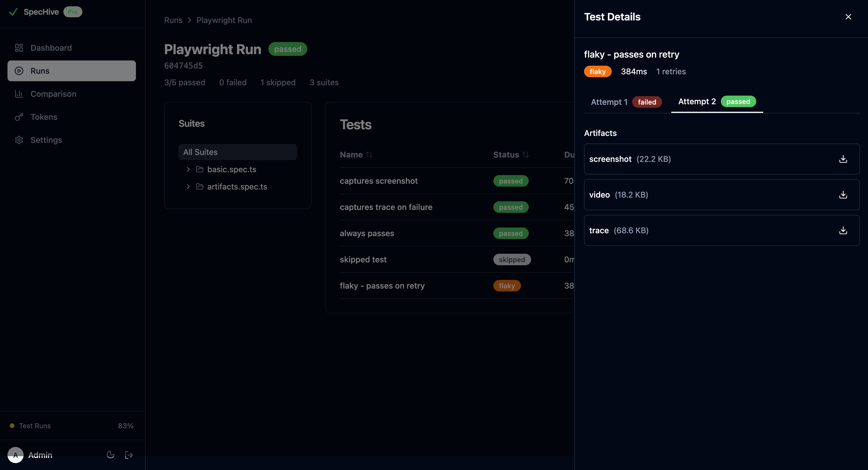Sign out using the logout icon
The image size is (868, 470).
coord(128,454)
